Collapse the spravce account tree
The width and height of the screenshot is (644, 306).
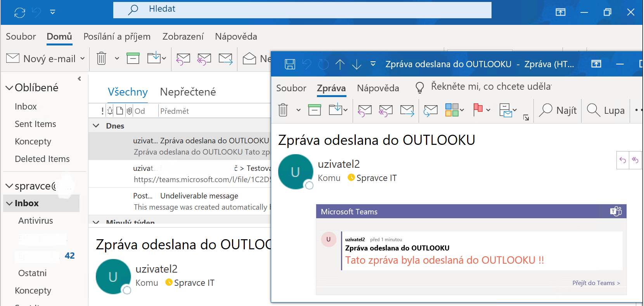pyautogui.click(x=9, y=186)
